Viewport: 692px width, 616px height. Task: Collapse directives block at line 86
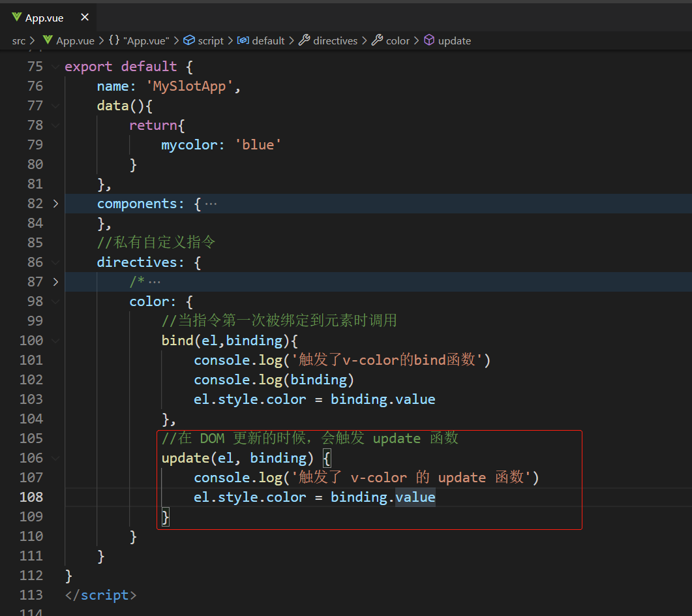click(55, 262)
